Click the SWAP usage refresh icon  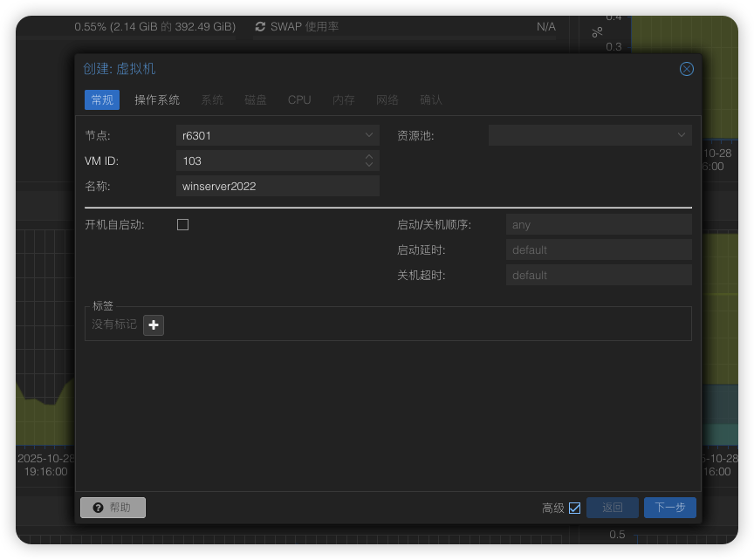coord(260,27)
